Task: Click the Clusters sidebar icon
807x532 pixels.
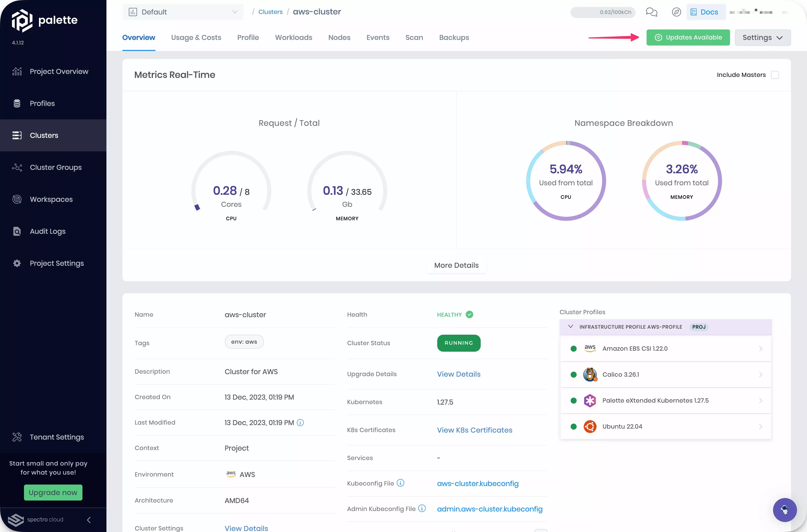Action: pyautogui.click(x=17, y=135)
